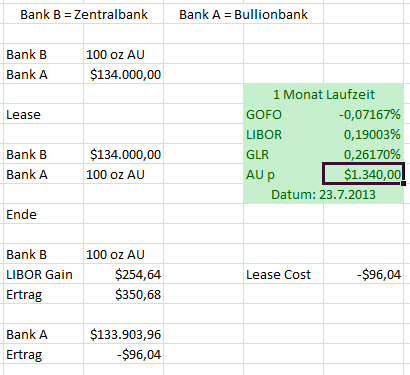410x375 pixels.
Task: Select the Ertrag value $350,68
Action: click(123, 294)
